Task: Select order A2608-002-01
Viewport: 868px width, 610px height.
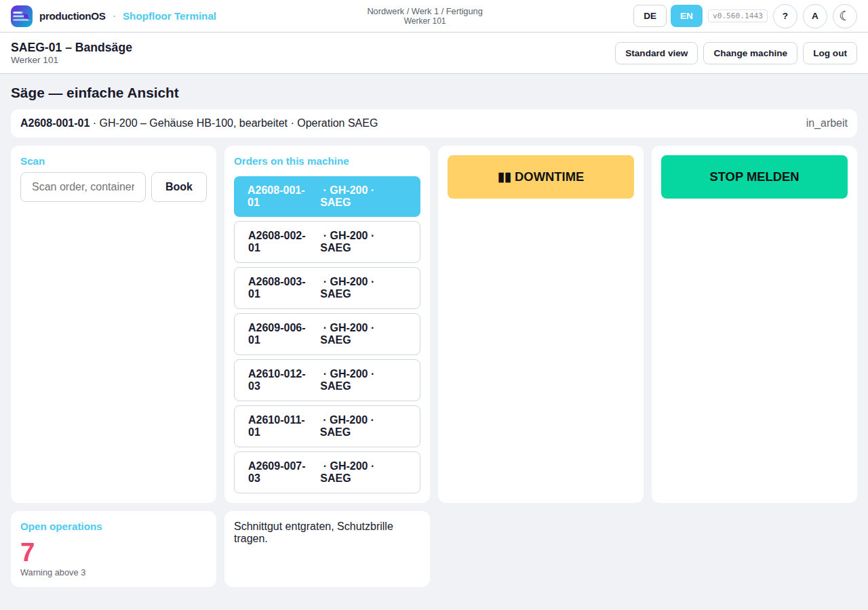Action: tap(327, 242)
